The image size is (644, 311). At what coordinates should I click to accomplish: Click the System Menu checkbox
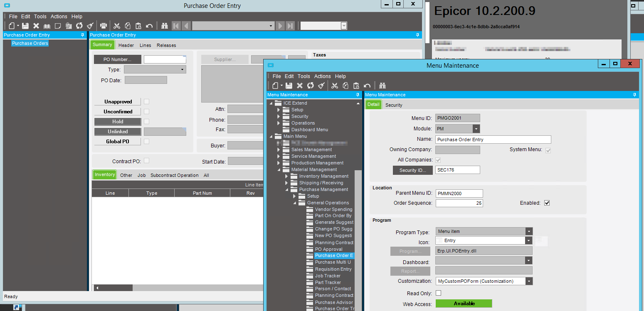(548, 150)
